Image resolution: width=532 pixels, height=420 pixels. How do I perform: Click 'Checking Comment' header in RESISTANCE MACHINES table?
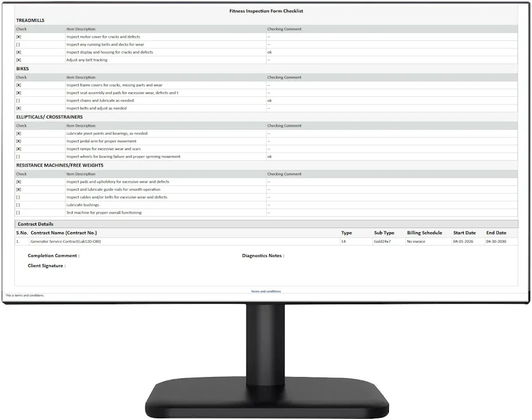click(x=284, y=174)
